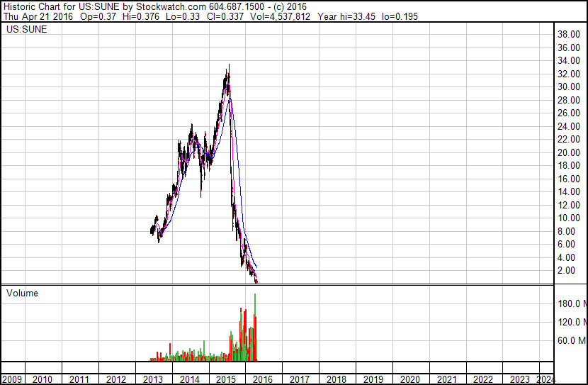Viewport: 588px width, 385px height.
Task: Click the 2018 year label on the timeline
Action: 337,379
